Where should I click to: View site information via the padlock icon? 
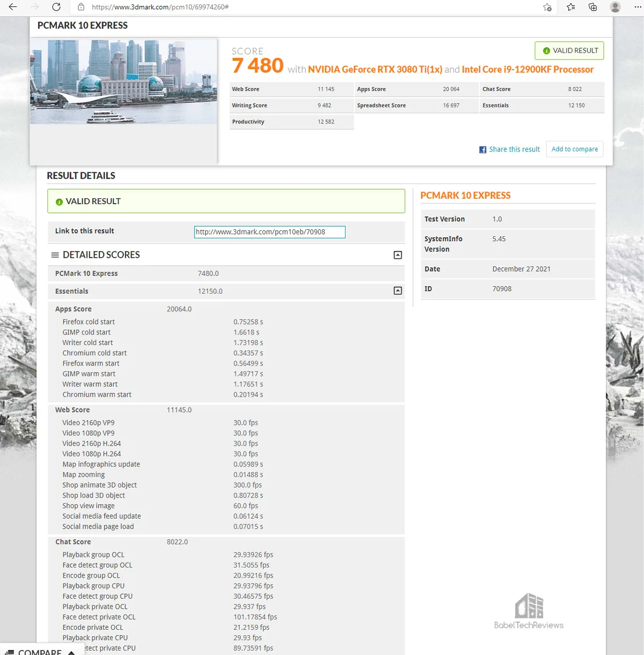[x=81, y=7]
